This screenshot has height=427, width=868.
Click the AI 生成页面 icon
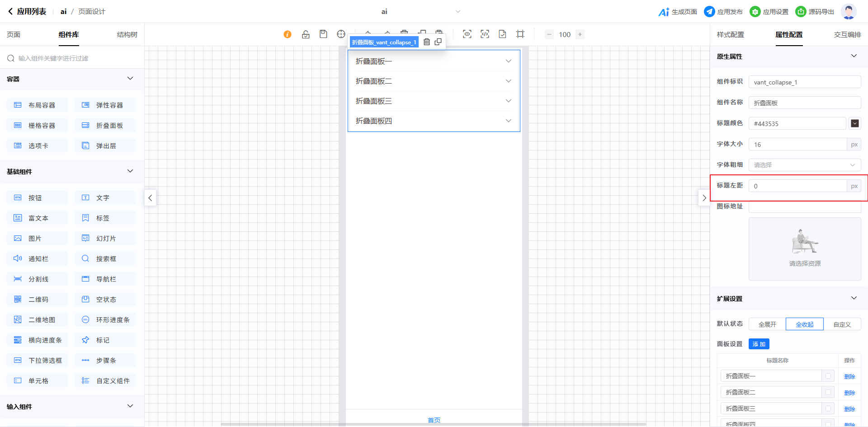(663, 12)
